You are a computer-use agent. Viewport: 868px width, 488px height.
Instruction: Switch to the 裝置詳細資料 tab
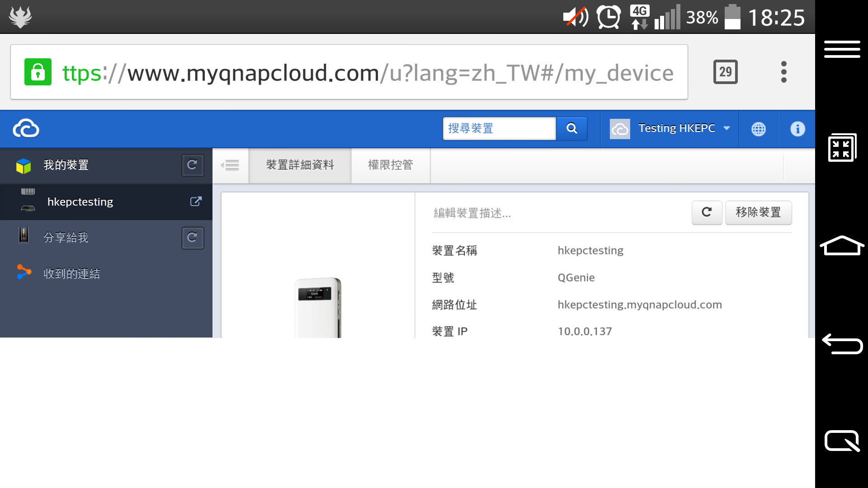(300, 165)
